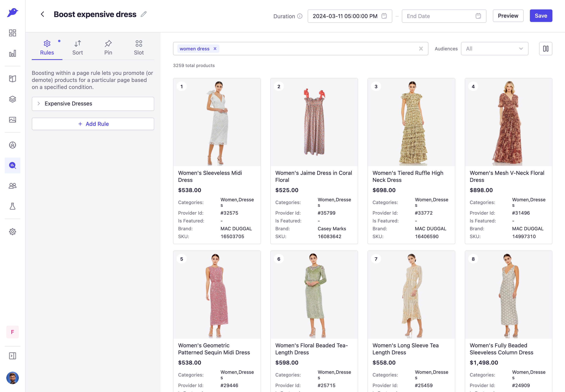
Task: Click the $898.00 price
Action: 481,190
